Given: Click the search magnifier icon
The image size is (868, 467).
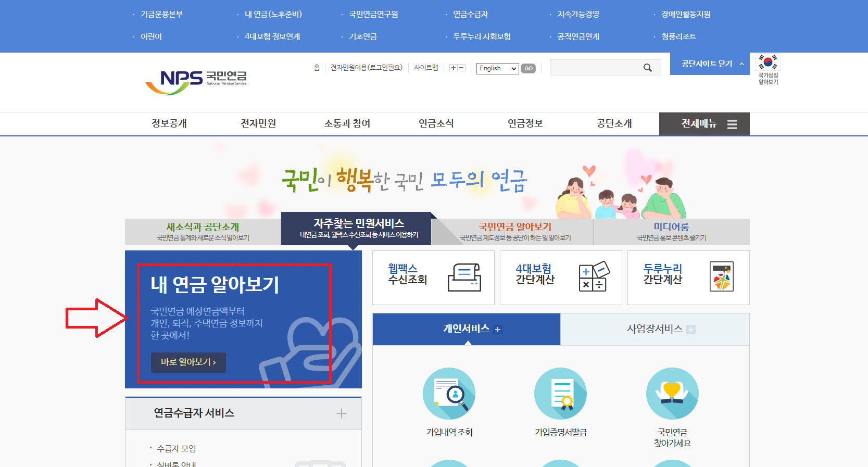Looking at the screenshot, I should [648, 68].
